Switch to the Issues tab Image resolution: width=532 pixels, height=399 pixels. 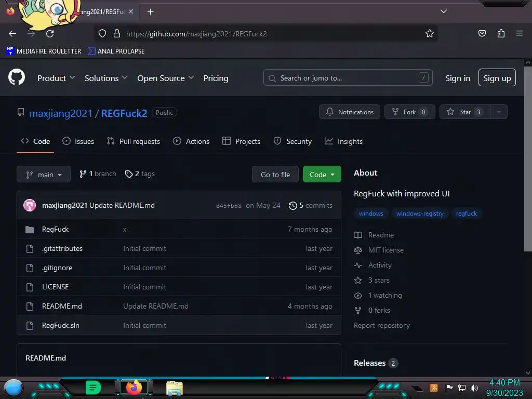[x=78, y=141]
